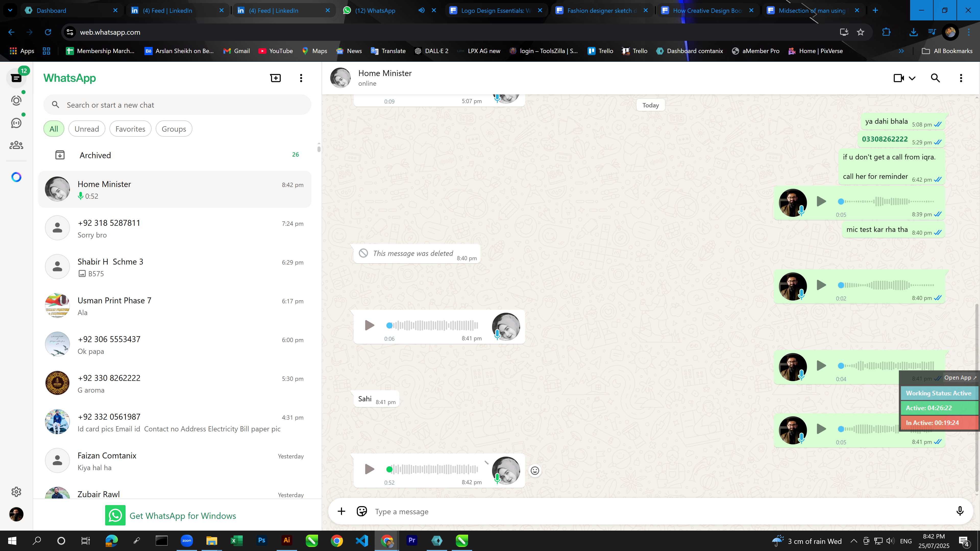
Task: Open browser extensions puzzle icon
Action: click(x=886, y=32)
